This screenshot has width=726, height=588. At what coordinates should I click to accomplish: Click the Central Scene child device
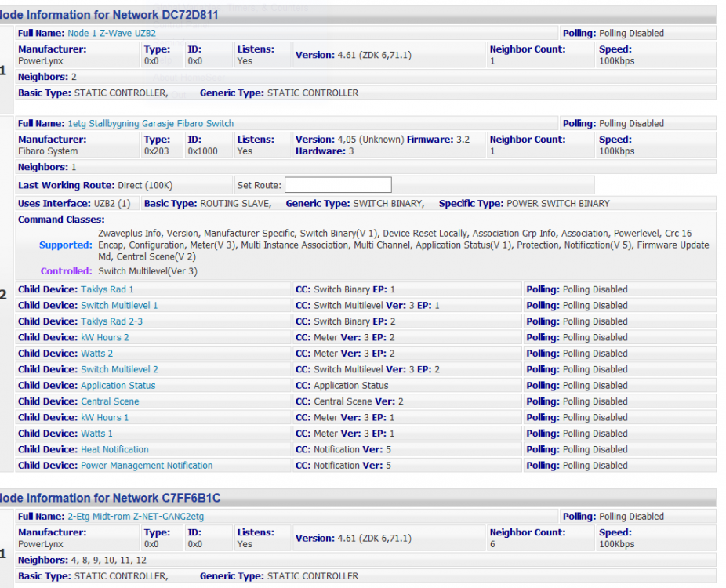pos(110,401)
